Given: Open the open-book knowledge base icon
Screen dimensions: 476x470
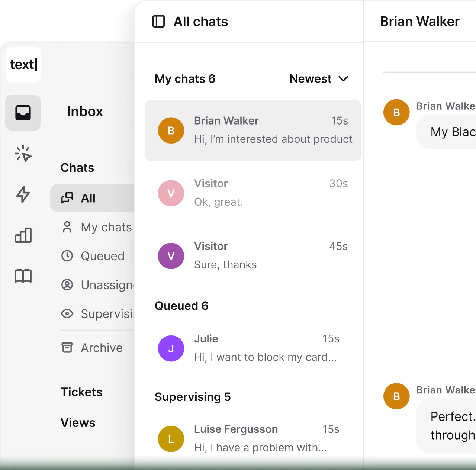Looking at the screenshot, I should pos(23,276).
